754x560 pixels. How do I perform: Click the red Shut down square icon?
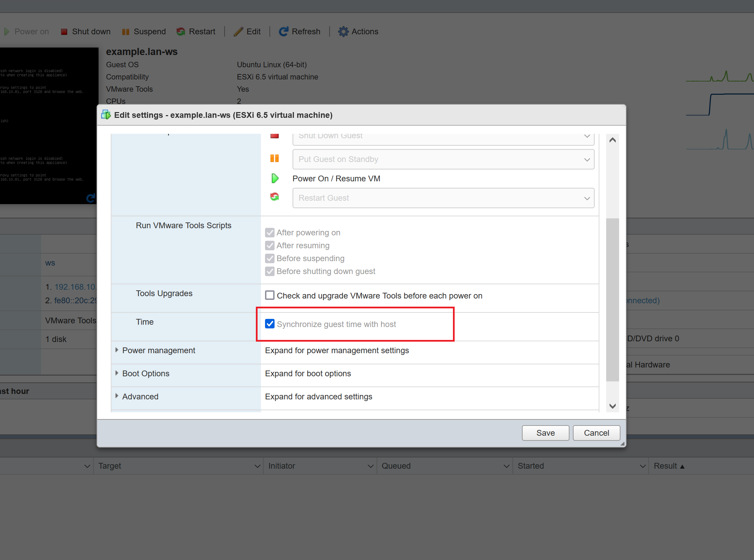64,32
